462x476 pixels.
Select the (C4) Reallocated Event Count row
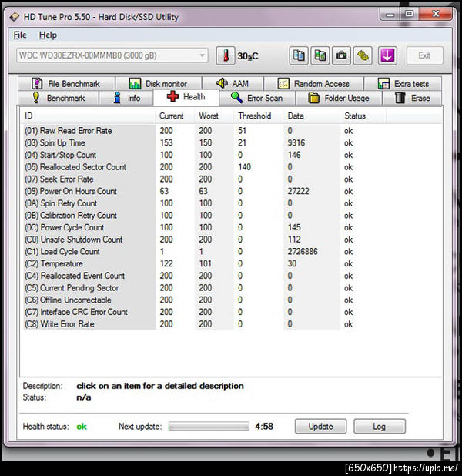pos(233,276)
